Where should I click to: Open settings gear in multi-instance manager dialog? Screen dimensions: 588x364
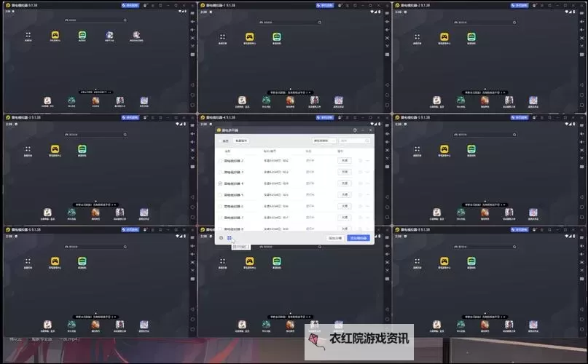221,238
